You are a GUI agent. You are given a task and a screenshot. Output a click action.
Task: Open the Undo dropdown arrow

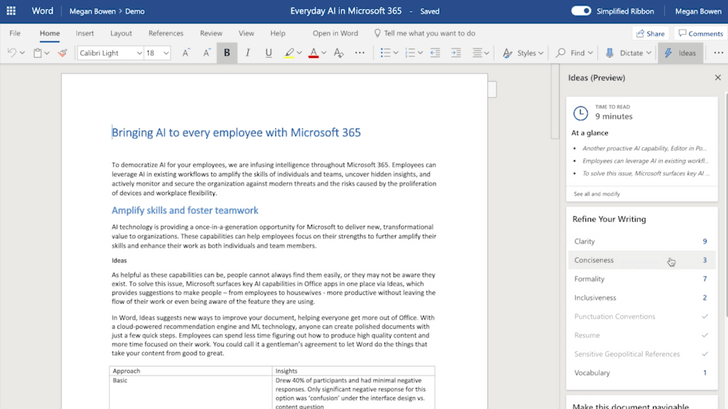coord(22,53)
